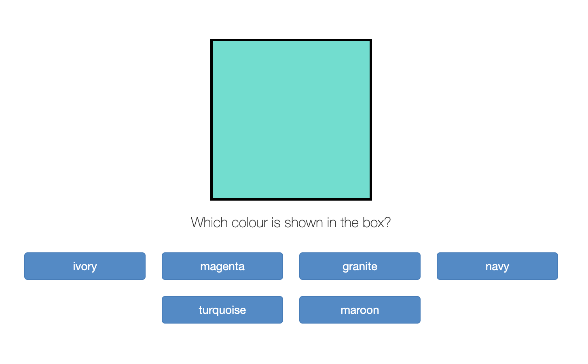This screenshot has height=364, width=588.
Task: Click the navy answer button
Action: point(497,266)
